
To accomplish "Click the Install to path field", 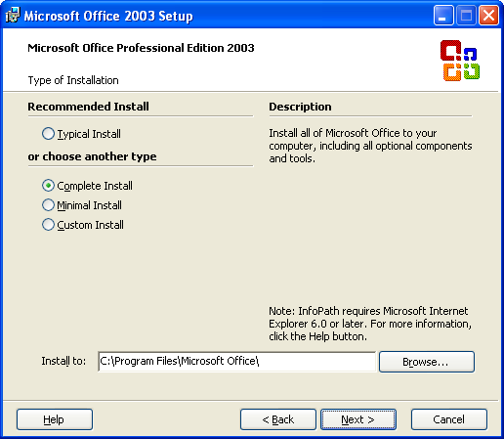I will [236, 362].
